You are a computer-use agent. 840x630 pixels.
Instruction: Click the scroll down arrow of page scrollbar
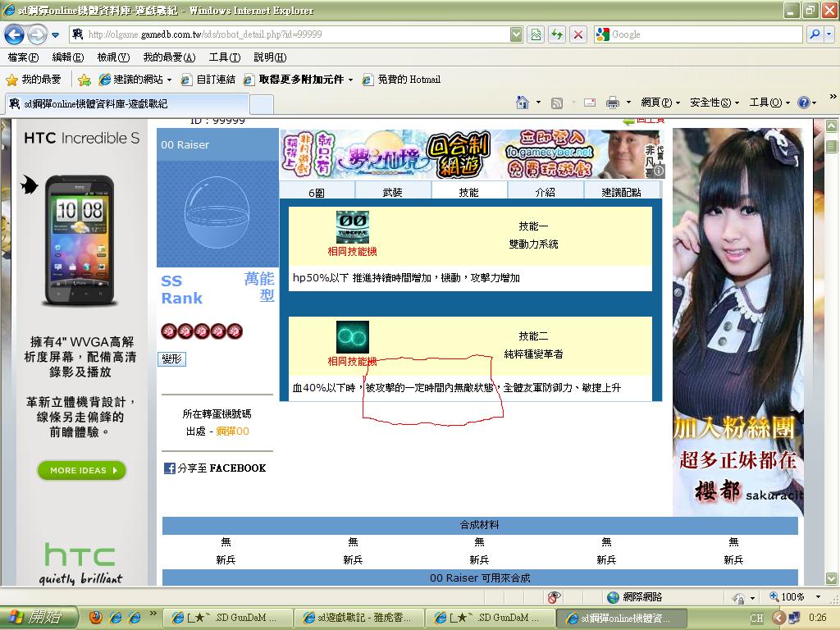click(x=831, y=578)
